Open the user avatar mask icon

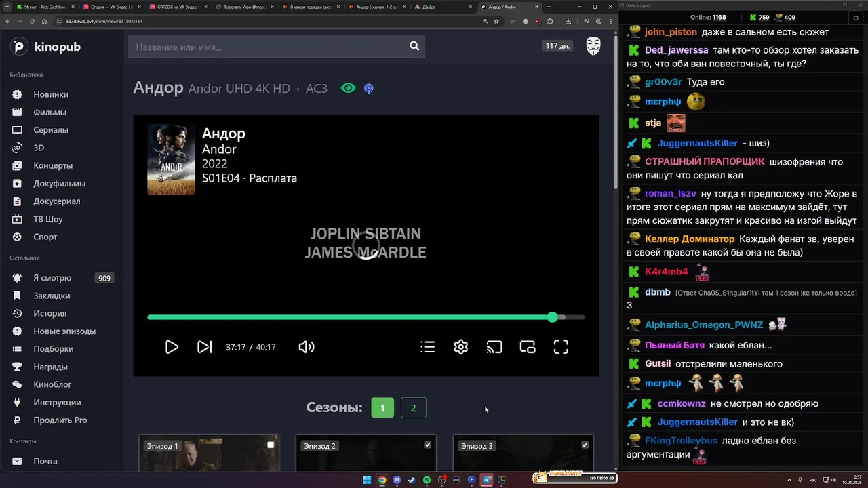tap(593, 46)
